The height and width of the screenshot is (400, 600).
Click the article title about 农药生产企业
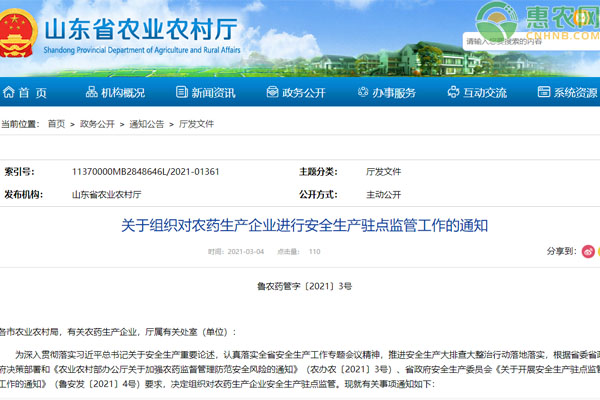(305, 225)
